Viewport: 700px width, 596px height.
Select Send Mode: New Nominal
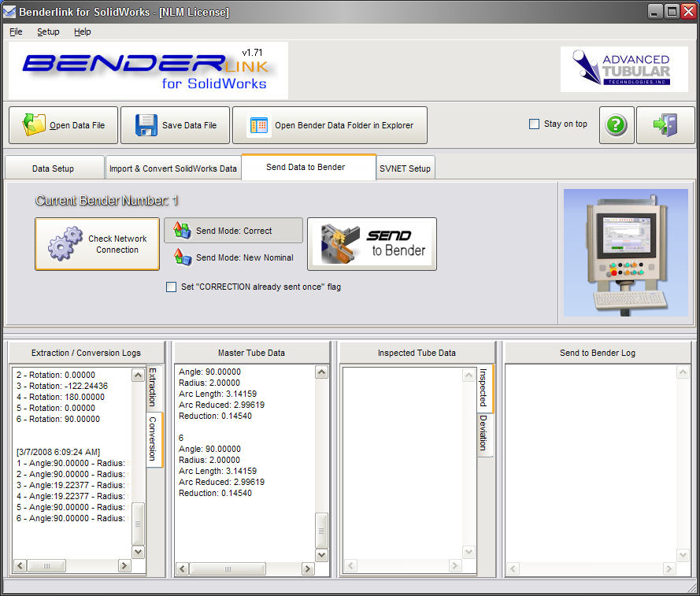coord(233,257)
